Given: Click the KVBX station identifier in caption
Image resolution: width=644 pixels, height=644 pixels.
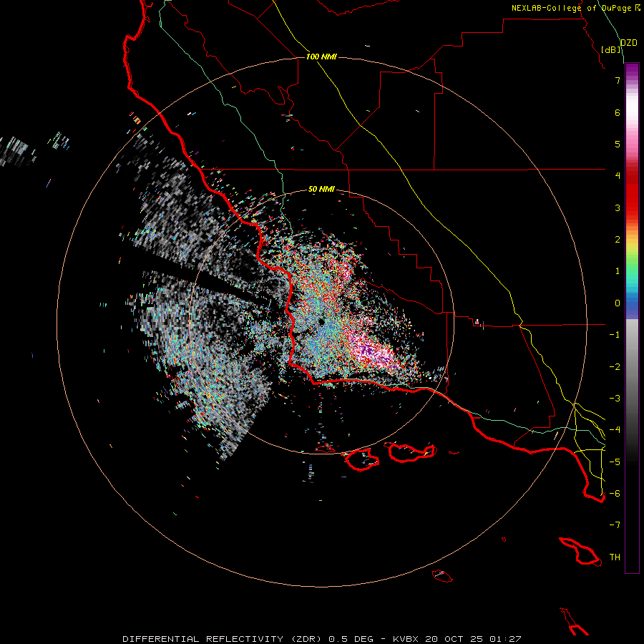Looking at the screenshot, I should [x=406, y=639].
